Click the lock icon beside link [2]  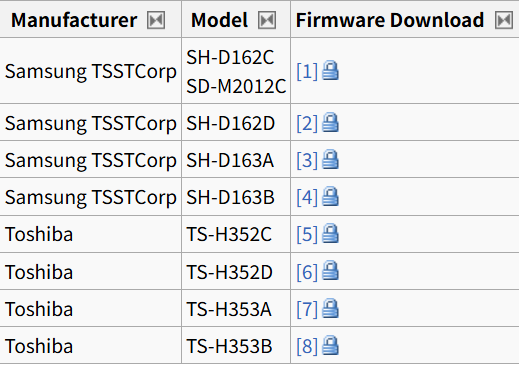(x=330, y=123)
